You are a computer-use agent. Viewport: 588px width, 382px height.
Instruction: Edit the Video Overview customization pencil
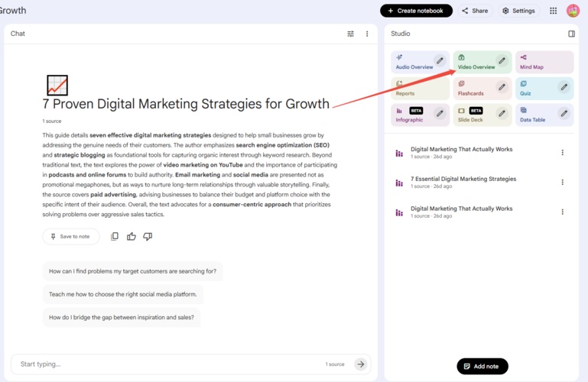pos(502,61)
